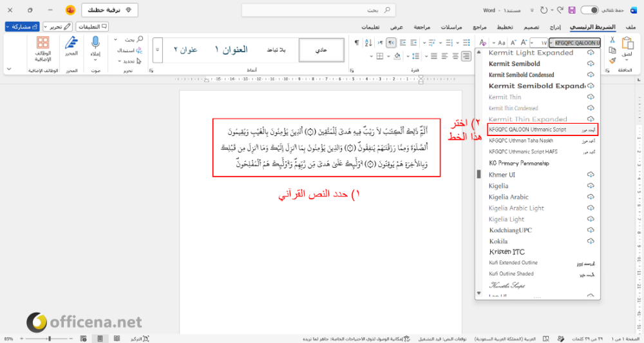Toggle right-to-left text direction button
The width and height of the screenshot is (644, 343).
tap(391, 43)
